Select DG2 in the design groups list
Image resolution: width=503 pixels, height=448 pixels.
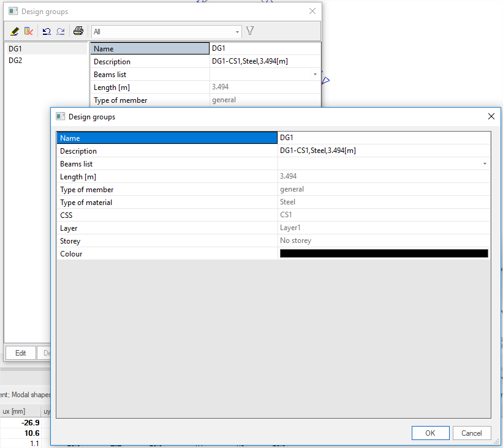[x=15, y=61]
